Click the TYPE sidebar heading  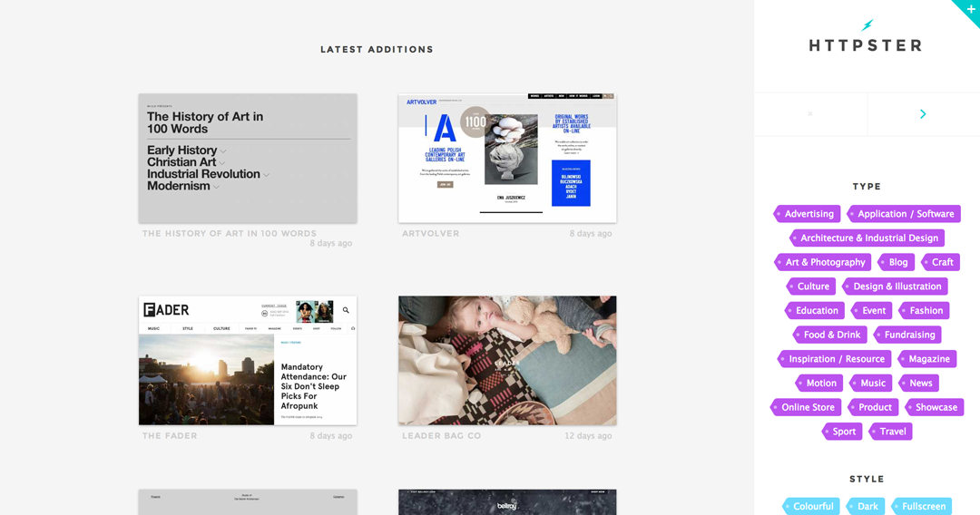(x=867, y=187)
